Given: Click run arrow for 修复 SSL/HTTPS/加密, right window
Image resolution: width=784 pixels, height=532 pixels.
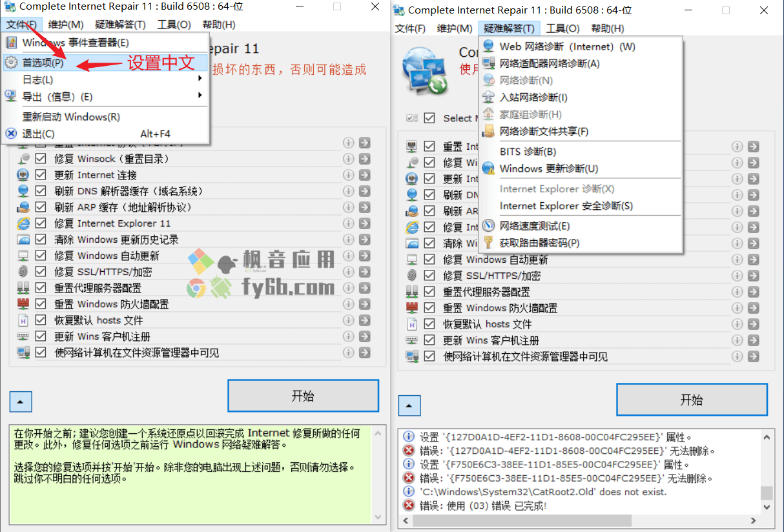Looking at the screenshot, I should (754, 276).
